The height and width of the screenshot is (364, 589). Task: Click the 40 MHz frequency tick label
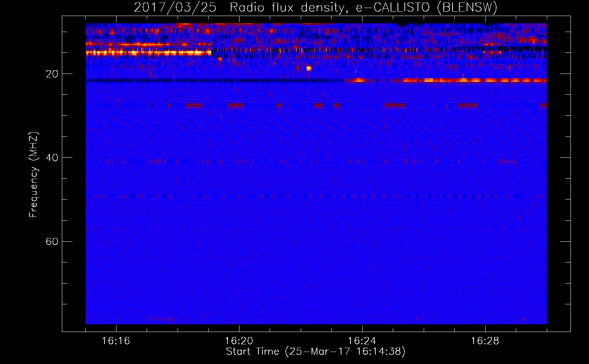[52, 158]
